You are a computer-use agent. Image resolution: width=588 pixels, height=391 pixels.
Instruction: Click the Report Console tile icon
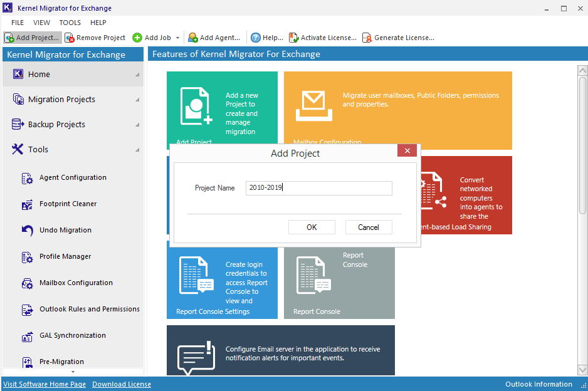(x=314, y=275)
